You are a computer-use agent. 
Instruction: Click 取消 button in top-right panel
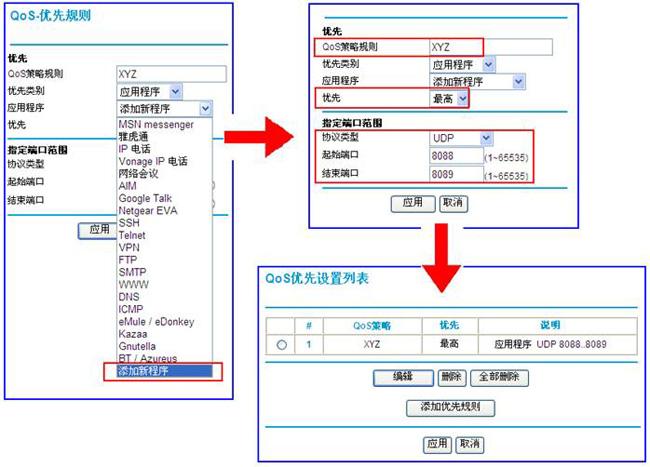coord(453,203)
